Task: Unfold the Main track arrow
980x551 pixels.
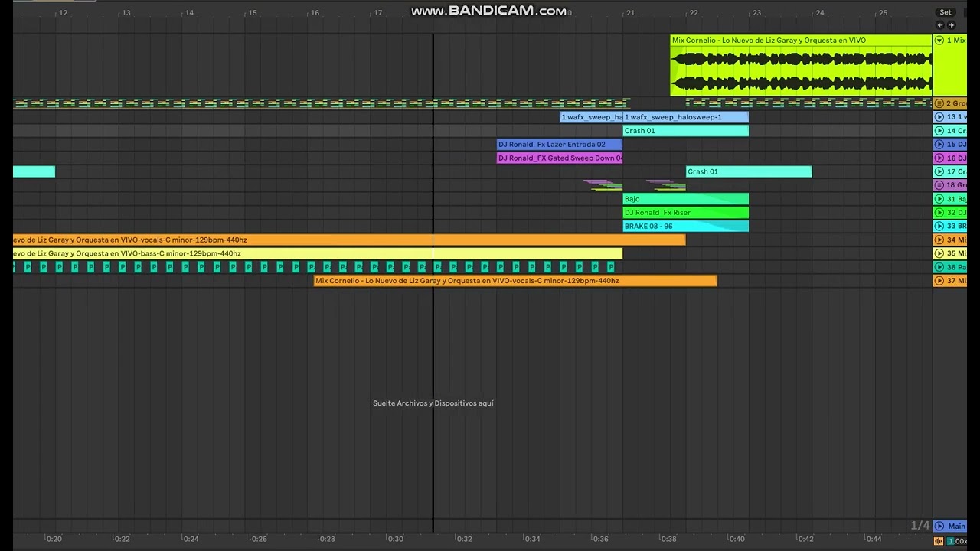Action: pos(939,527)
